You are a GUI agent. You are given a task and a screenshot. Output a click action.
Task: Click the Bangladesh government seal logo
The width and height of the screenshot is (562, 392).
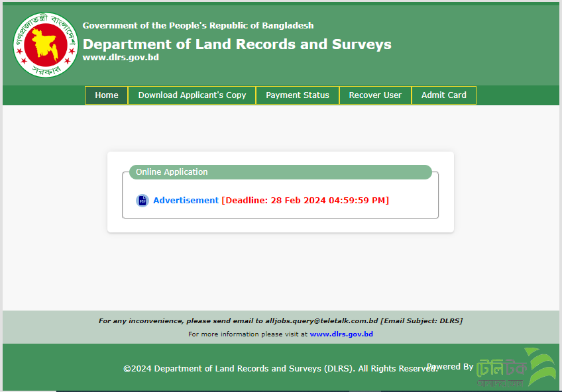(46, 45)
